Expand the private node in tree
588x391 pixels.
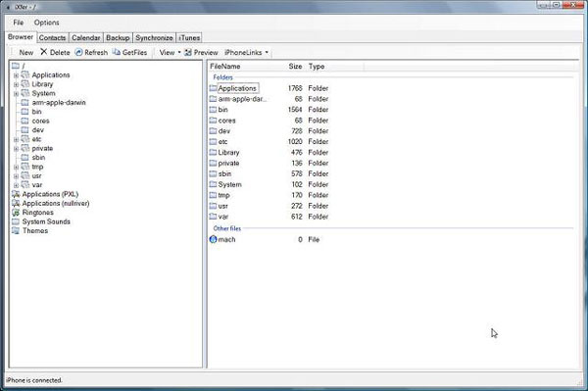coord(16,149)
